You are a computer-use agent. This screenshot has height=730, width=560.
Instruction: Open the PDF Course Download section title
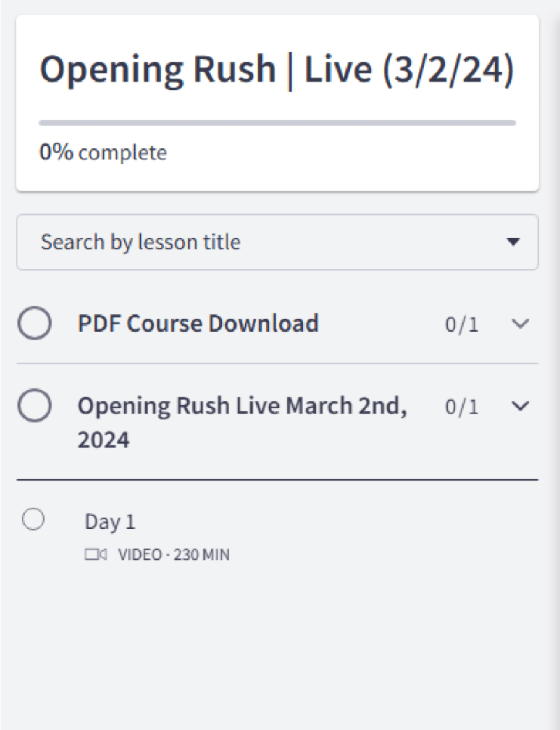(198, 324)
